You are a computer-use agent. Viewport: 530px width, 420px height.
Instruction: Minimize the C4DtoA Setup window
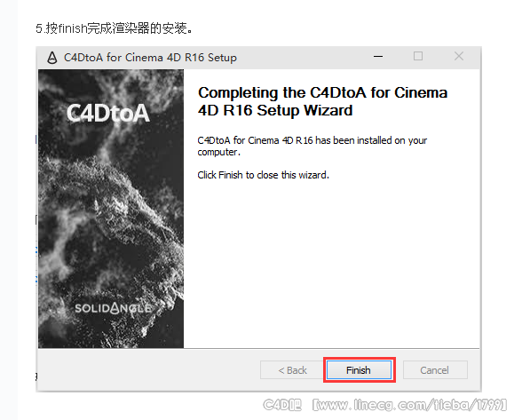pyautogui.click(x=378, y=56)
